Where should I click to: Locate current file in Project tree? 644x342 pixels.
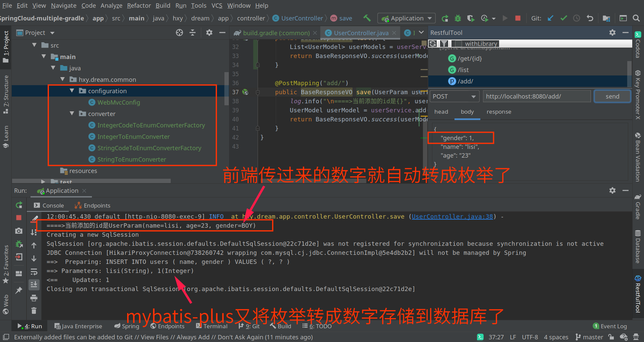(x=179, y=33)
